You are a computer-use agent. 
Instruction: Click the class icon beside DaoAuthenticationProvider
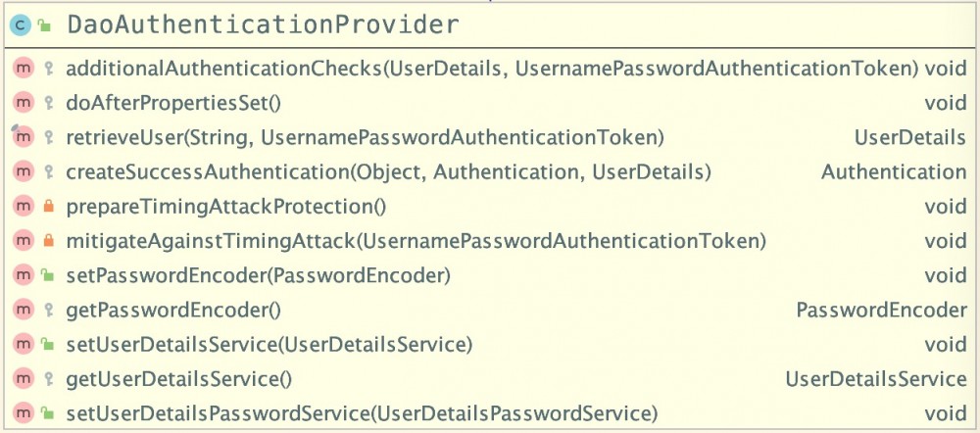pyautogui.click(x=20, y=25)
